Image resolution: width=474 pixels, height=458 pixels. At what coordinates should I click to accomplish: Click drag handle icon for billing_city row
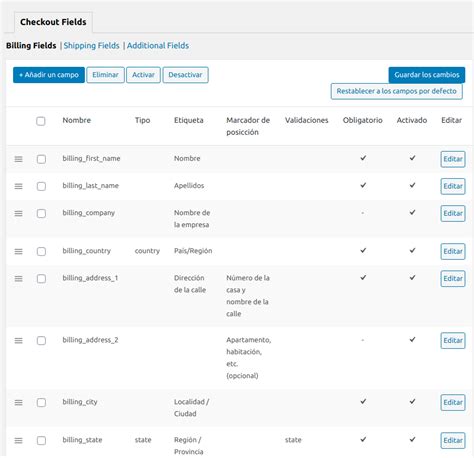(x=19, y=402)
